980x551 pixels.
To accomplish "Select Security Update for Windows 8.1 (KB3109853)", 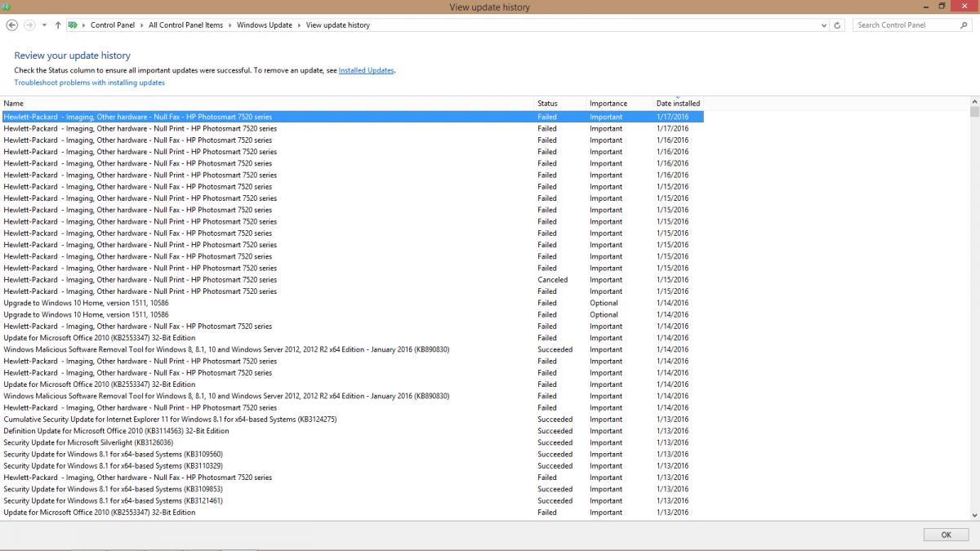I will pos(352,489).
